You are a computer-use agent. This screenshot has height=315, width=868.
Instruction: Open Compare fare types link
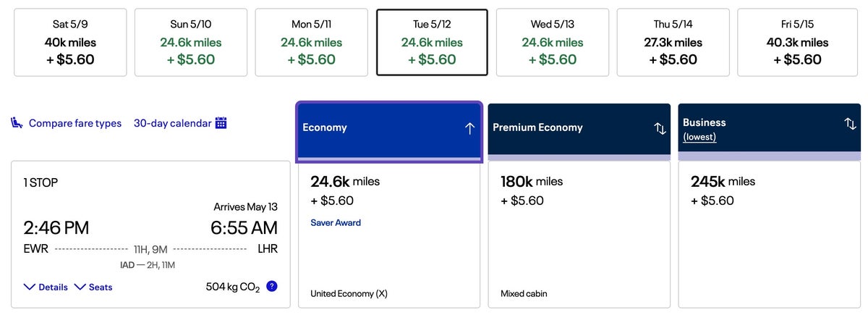point(75,123)
